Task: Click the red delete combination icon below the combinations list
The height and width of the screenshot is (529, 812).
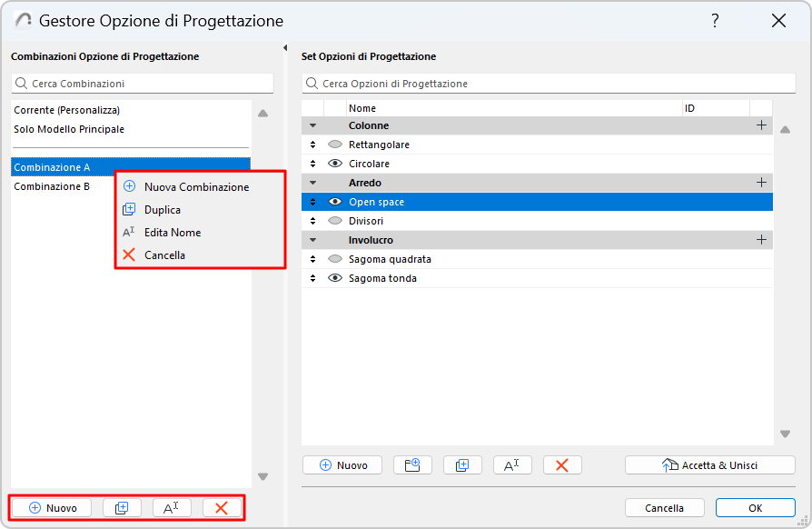Action: tap(222, 508)
